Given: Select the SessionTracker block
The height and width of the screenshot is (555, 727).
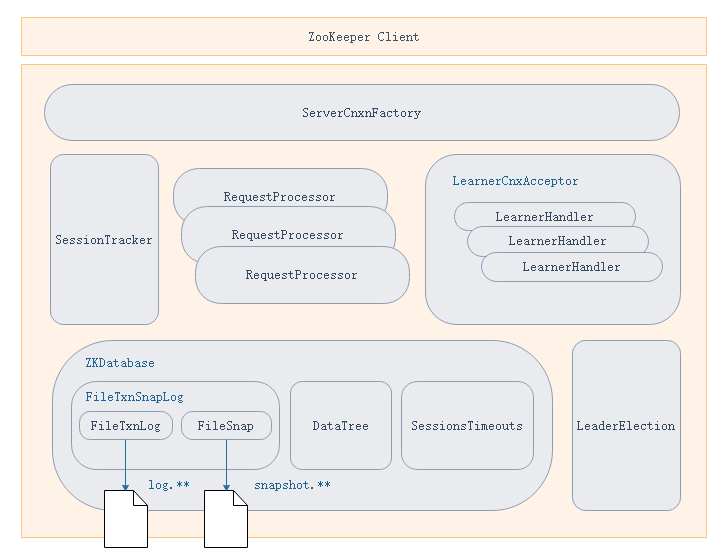Looking at the screenshot, I should (104, 239).
